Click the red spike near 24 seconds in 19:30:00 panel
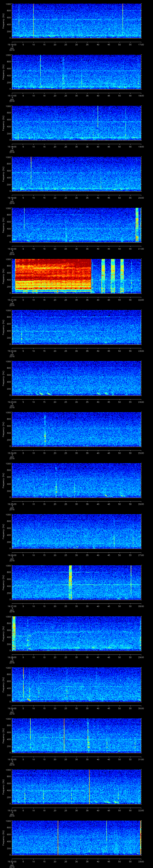 [64, 735]
